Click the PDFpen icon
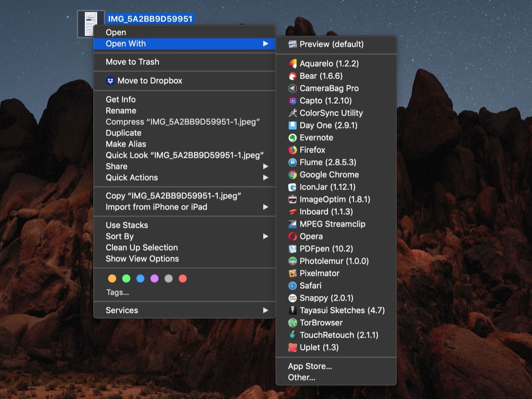 tap(293, 249)
